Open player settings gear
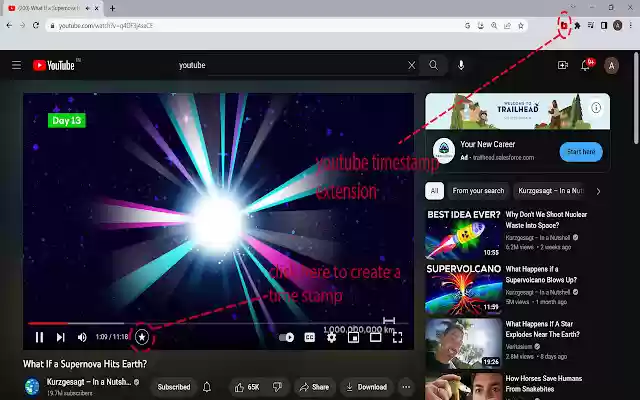The height and width of the screenshot is (400, 640). pyautogui.click(x=331, y=337)
